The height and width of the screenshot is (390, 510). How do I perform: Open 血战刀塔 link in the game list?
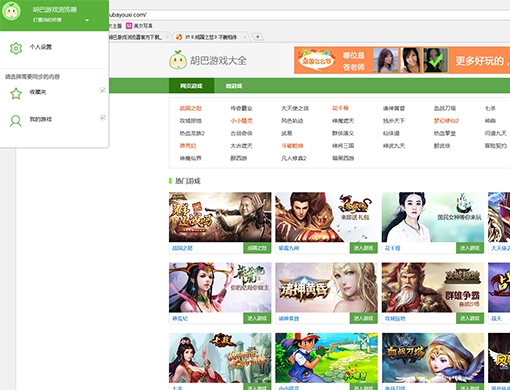445,108
